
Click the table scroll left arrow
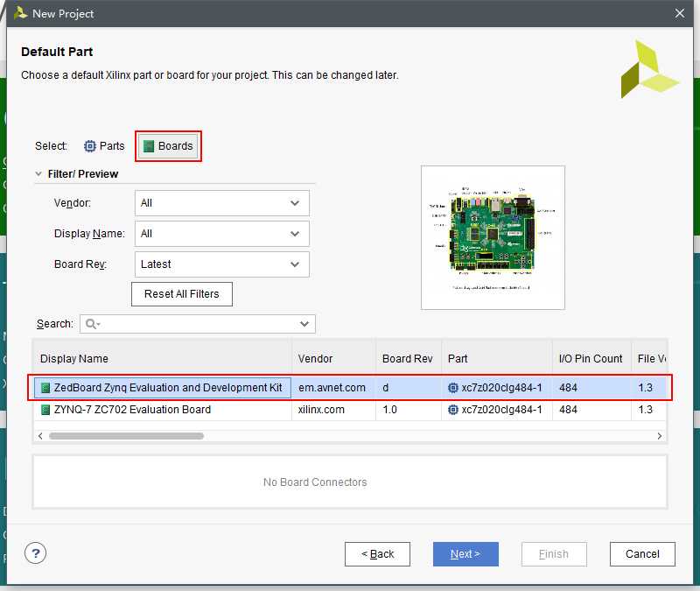click(x=40, y=436)
